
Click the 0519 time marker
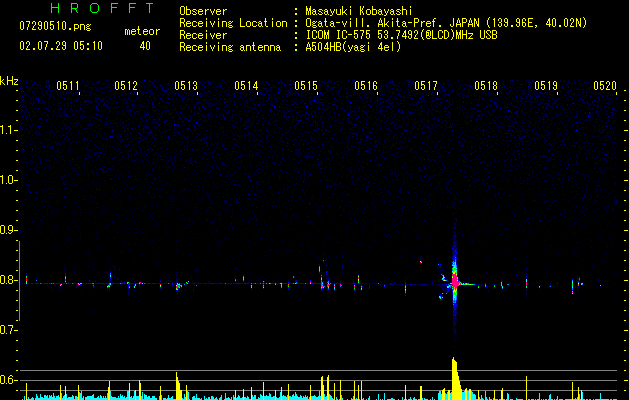tap(546, 86)
